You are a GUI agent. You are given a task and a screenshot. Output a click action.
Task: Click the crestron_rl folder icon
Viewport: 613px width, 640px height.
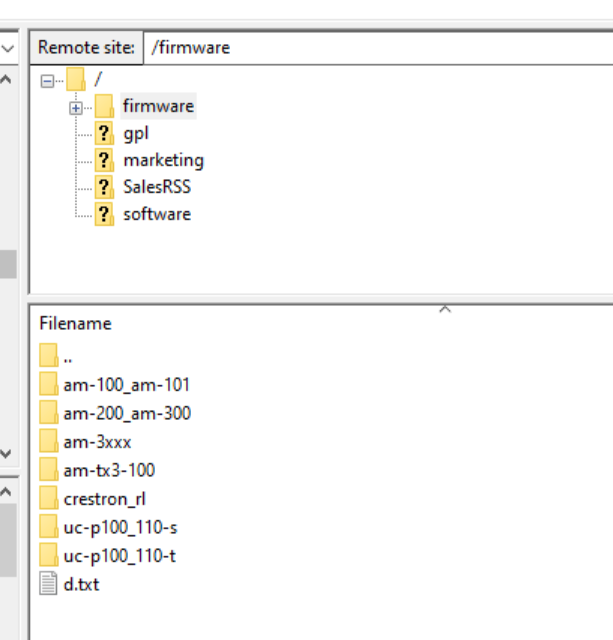48,499
